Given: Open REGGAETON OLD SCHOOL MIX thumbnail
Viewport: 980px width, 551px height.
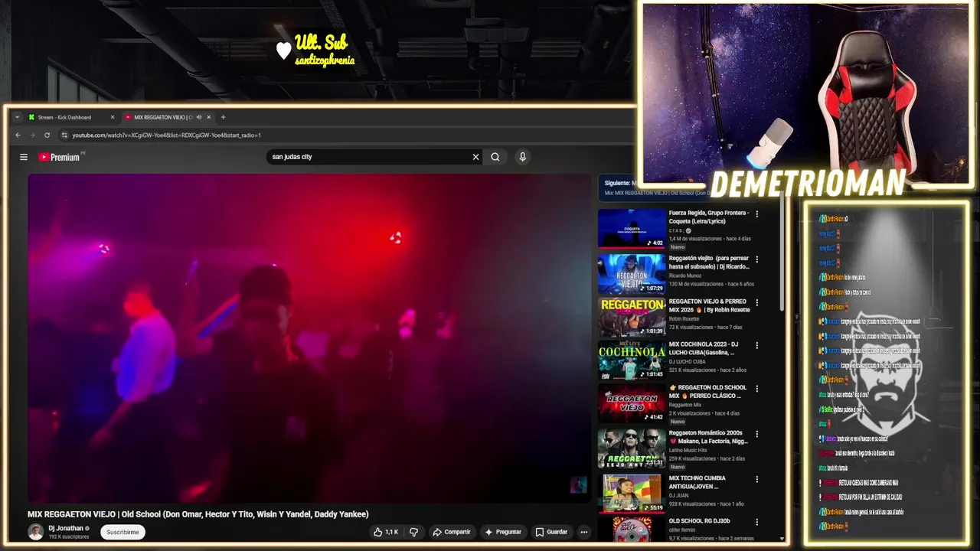Looking at the screenshot, I should (x=632, y=403).
